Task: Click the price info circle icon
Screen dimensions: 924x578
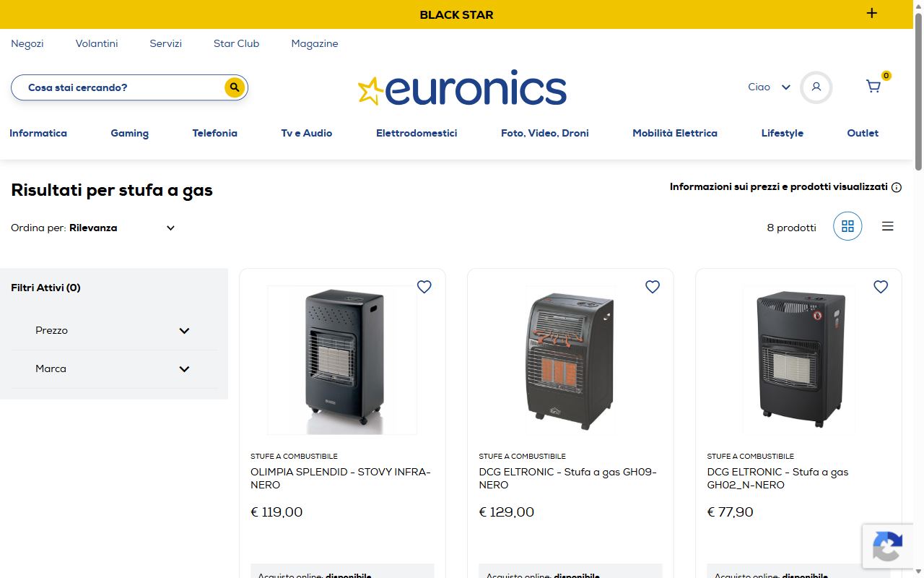Action: (897, 187)
